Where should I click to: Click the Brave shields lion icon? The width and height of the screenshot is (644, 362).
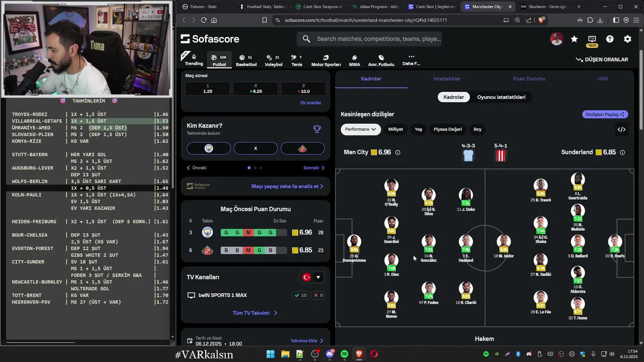tap(541, 20)
